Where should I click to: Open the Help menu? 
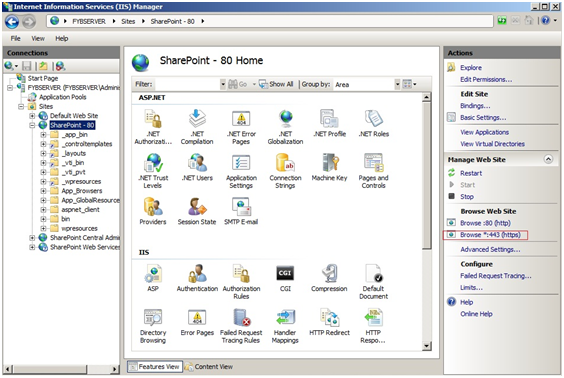click(x=62, y=38)
